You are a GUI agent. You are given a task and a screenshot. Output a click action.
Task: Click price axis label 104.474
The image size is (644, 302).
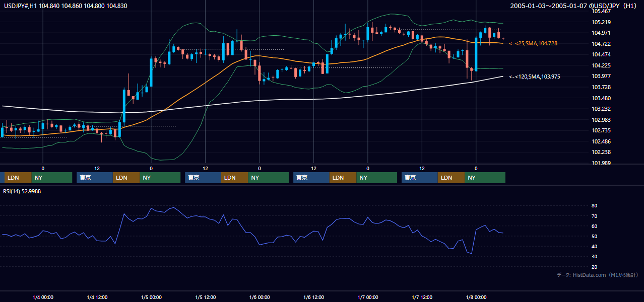[x=602, y=54]
